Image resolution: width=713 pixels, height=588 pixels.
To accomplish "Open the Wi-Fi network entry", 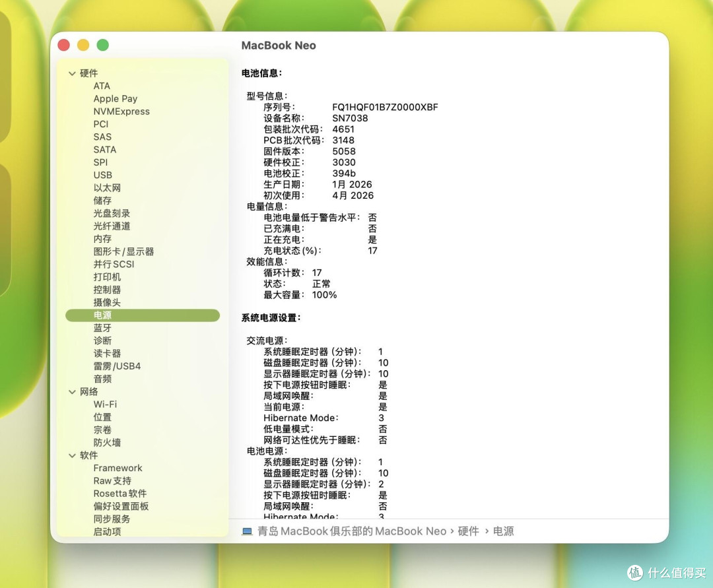I will 105,404.
